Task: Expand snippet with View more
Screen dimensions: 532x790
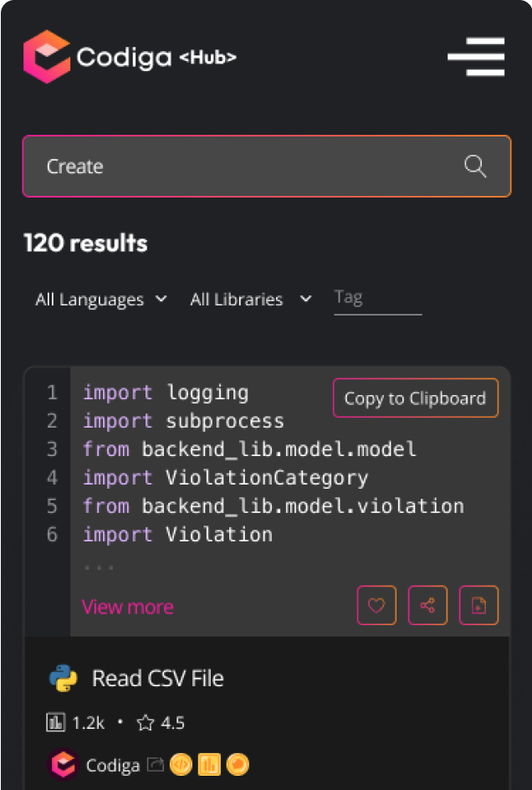Action: (x=127, y=607)
